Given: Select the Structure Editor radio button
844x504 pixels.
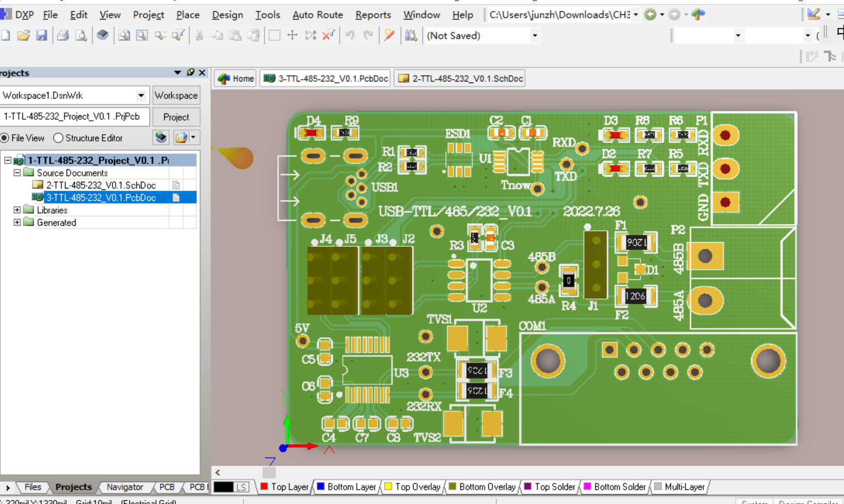Looking at the screenshot, I should tap(58, 138).
